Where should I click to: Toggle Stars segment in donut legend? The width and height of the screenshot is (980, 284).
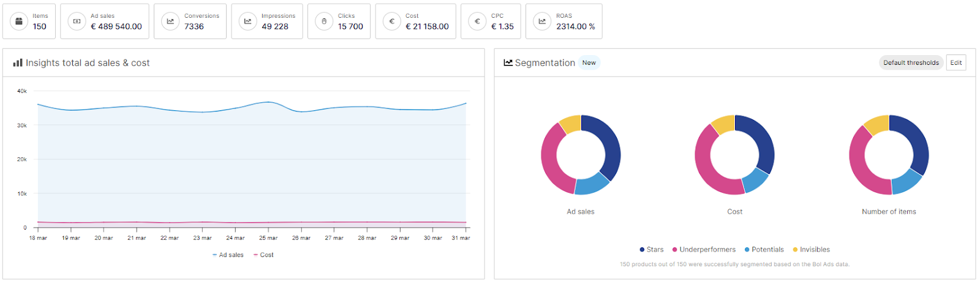coord(652,250)
